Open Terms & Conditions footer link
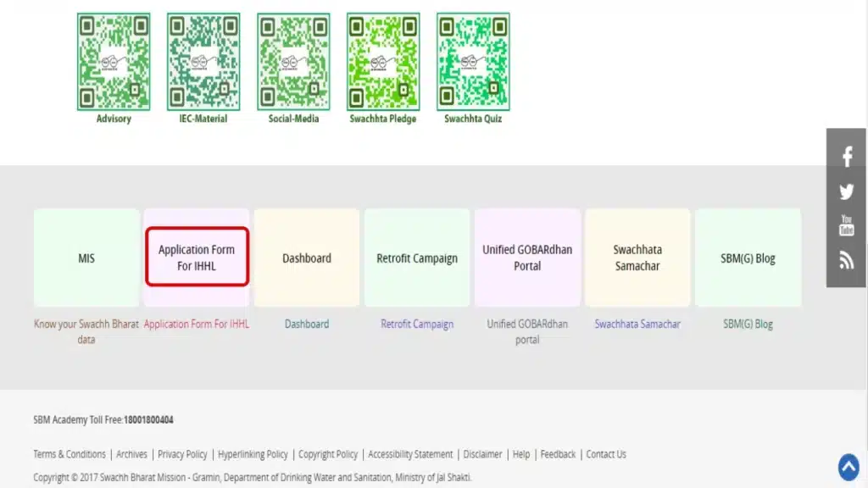 coord(70,454)
